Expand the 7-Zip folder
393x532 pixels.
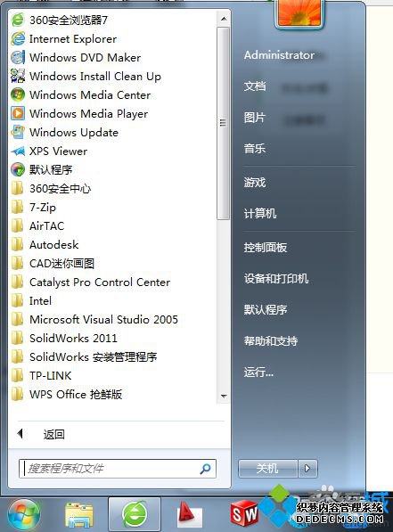34,207
